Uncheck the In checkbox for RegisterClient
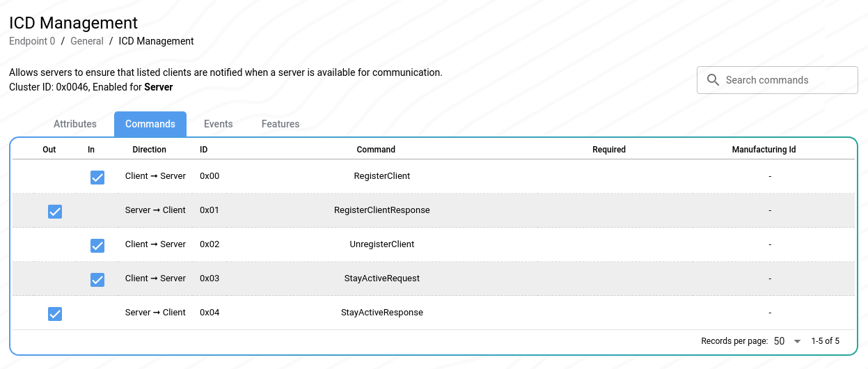The height and width of the screenshot is (369, 868). click(x=97, y=178)
